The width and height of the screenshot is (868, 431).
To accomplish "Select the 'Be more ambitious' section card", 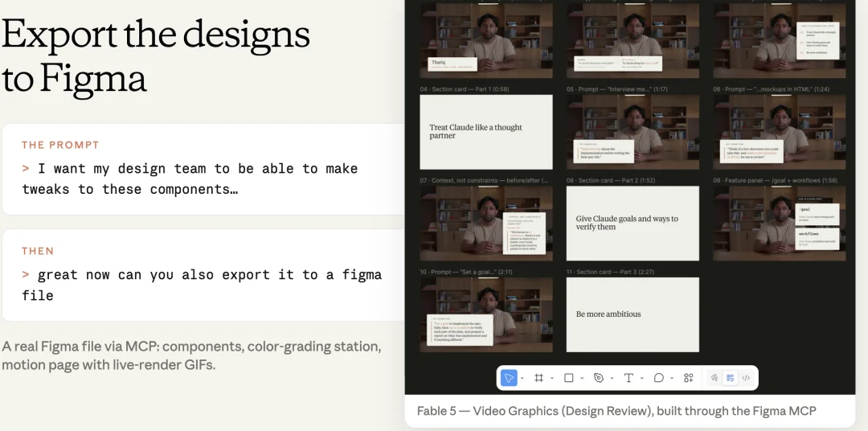I will [633, 314].
